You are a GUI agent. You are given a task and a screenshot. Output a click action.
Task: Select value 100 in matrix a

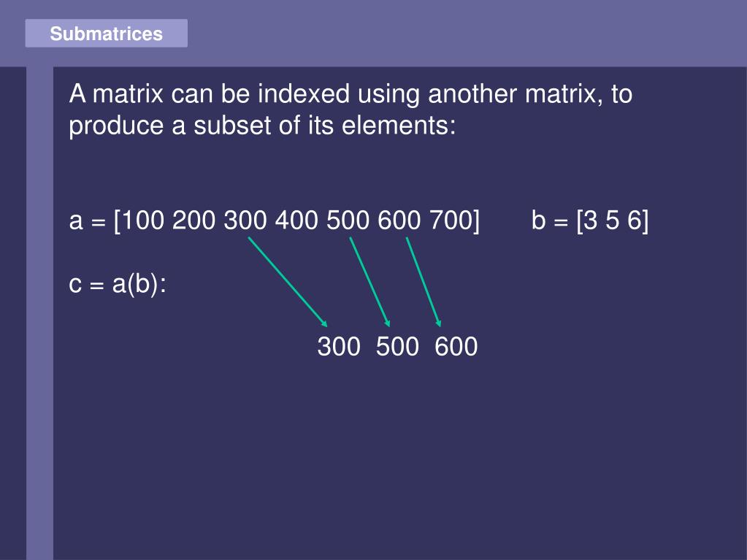(x=142, y=220)
